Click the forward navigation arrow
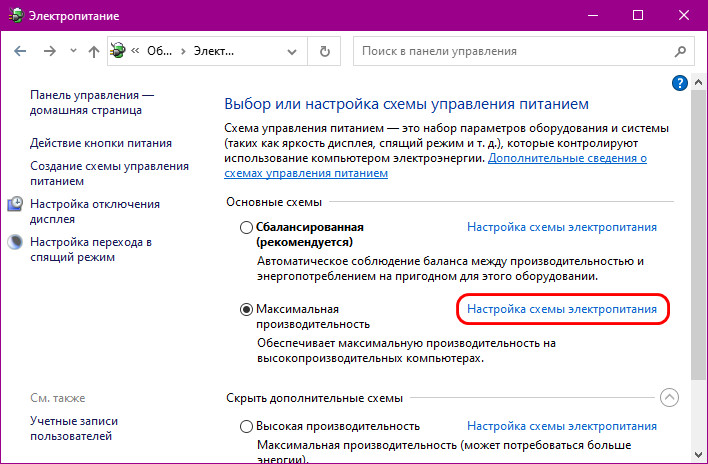708x464 pixels. [50, 50]
